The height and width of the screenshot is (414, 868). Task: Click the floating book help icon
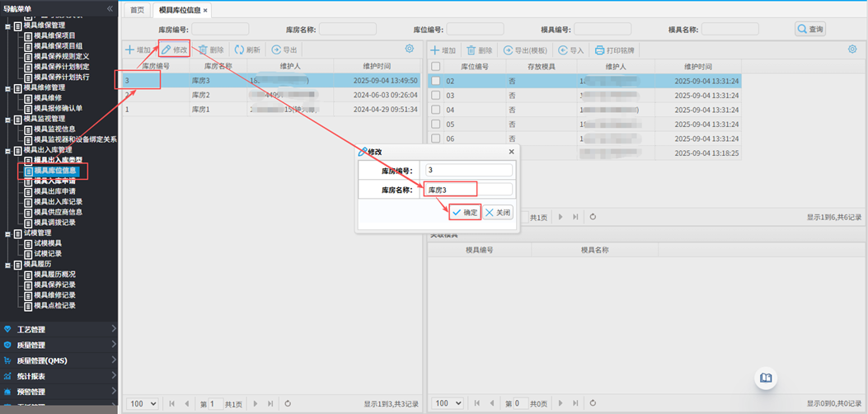[x=766, y=378]
